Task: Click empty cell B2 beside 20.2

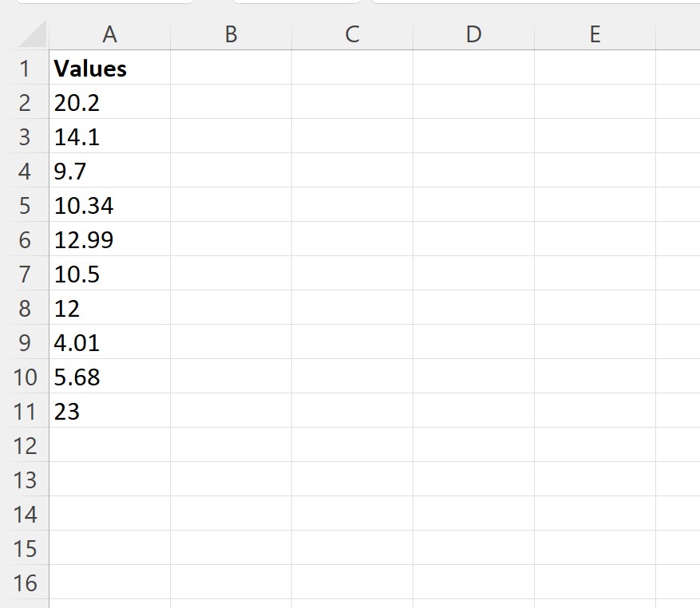Action: tap(231, 102)
